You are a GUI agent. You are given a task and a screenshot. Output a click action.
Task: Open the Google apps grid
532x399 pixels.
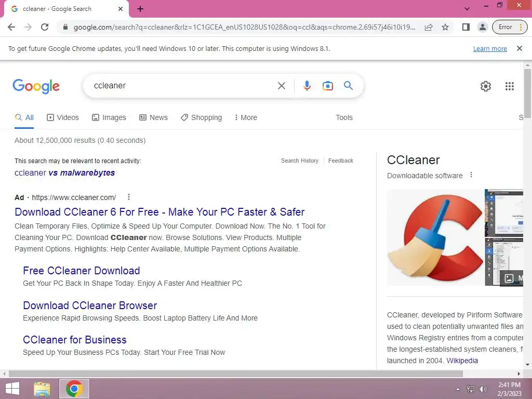click(x=509, y=86)
